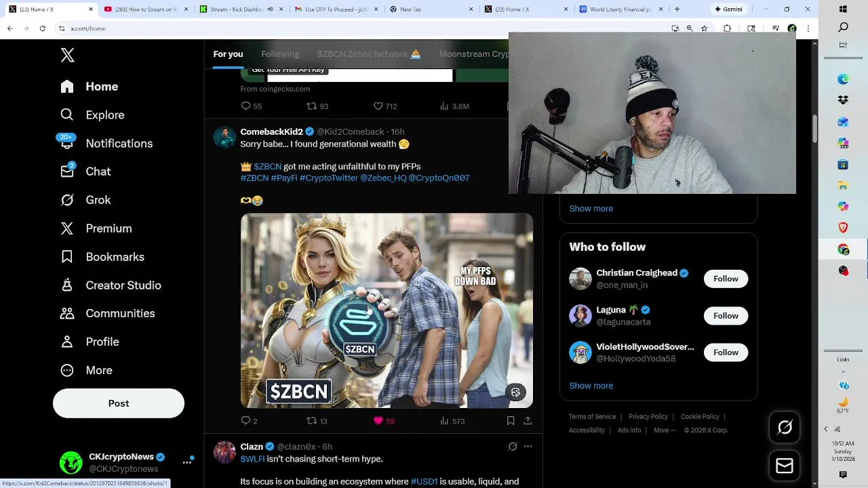This screenshot has height=488, width=868.
Task: Reply to ComebackKid2's post
Action: [245, 421]
